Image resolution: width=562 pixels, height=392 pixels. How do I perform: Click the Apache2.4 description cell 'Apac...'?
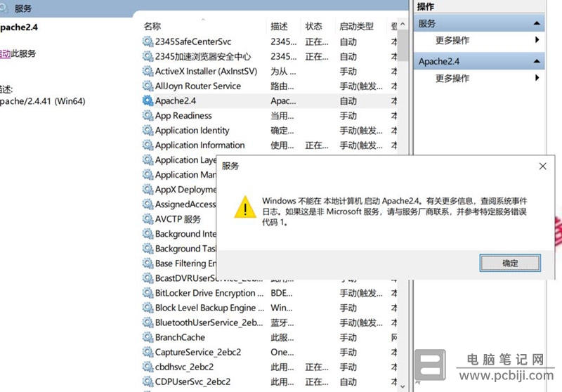click(283, 100)
